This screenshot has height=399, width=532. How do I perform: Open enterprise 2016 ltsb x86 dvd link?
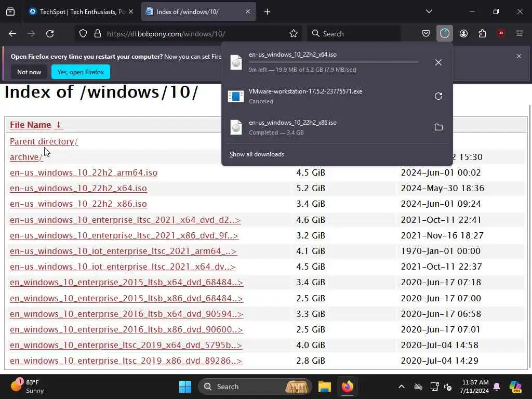tap(127, 329)
